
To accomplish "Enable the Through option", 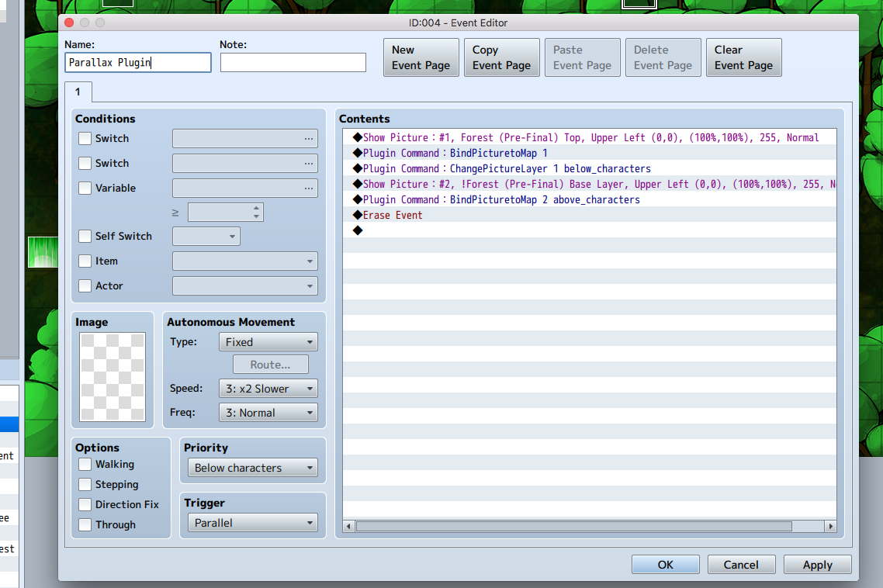I will [85, 525].
